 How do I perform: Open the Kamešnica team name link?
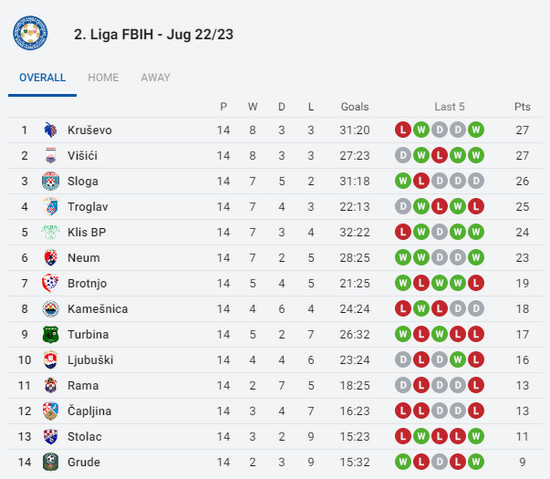[x=98, y=309]
